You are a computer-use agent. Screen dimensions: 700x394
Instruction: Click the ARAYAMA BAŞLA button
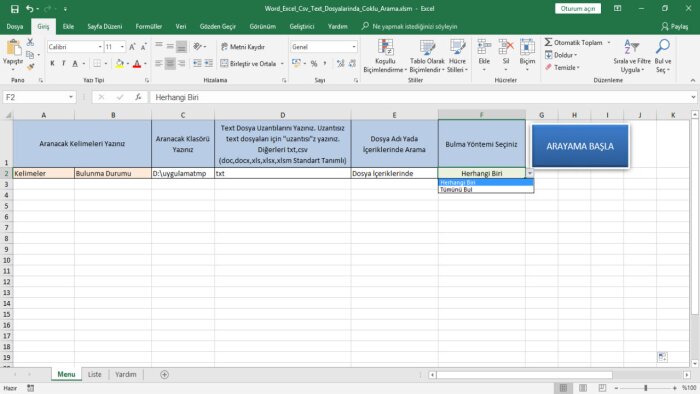(580, 146)
